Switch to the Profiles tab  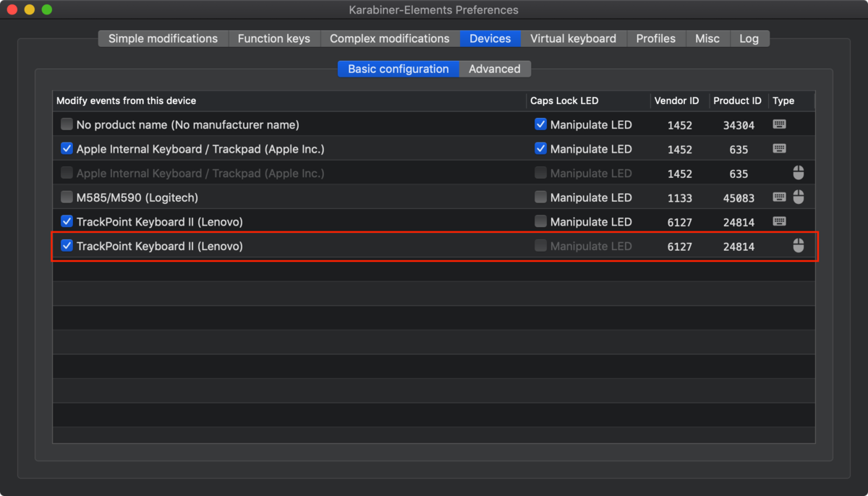656,38
